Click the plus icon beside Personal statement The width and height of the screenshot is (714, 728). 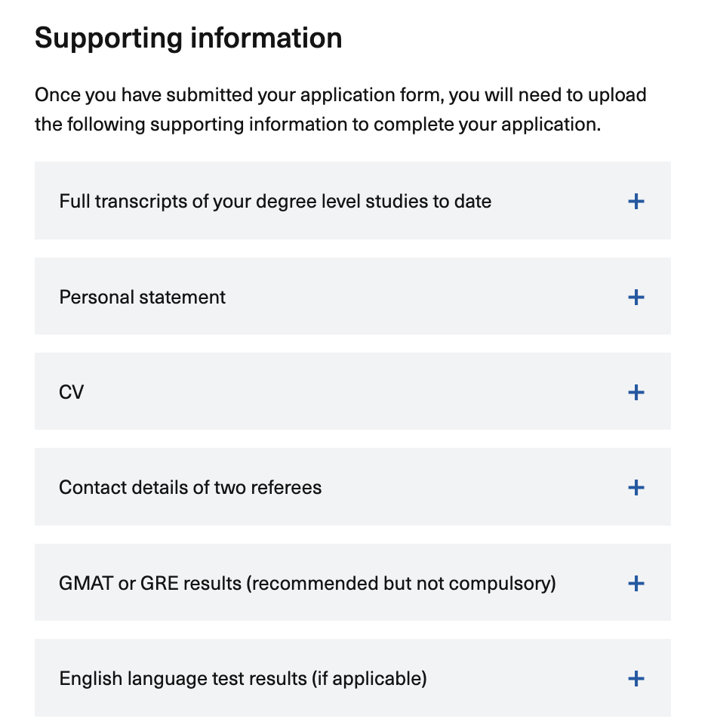[x=636, y=297]
